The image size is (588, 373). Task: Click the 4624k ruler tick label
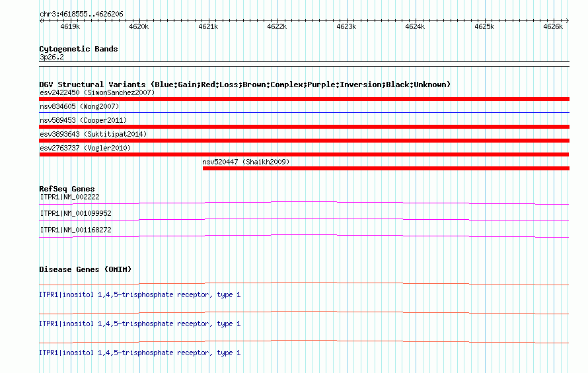coord(415,26)
